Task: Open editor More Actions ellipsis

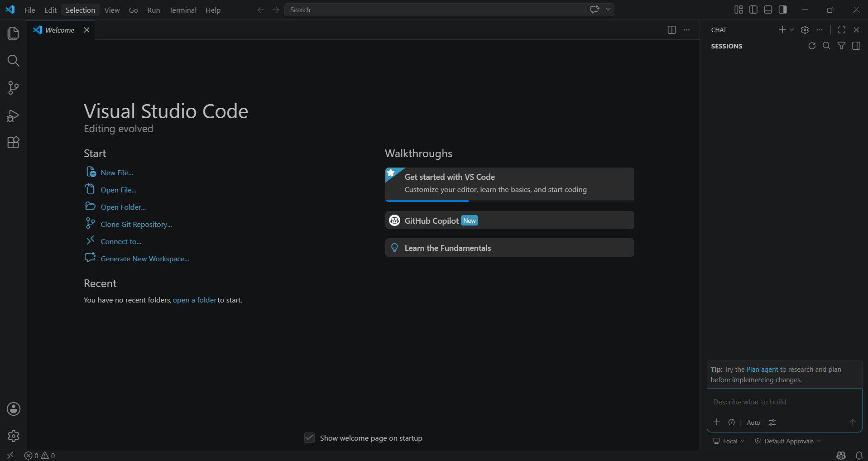Action: point(687,30)
